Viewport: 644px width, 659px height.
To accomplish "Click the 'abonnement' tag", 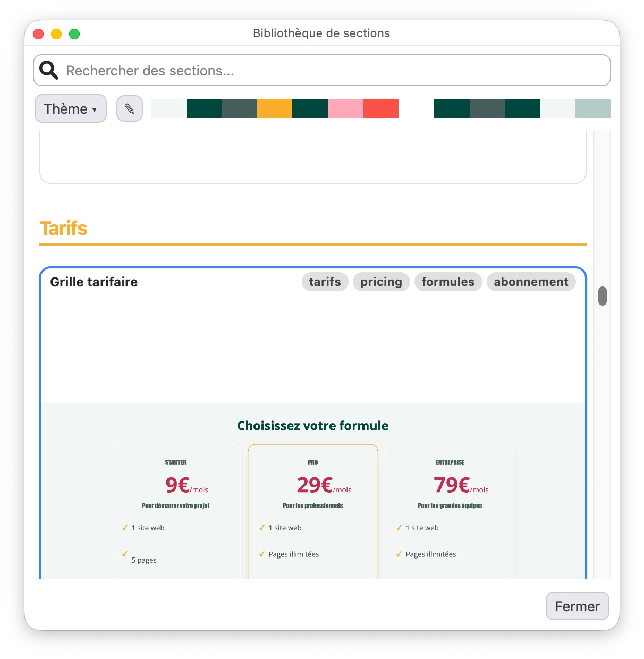I will point(531,282).
